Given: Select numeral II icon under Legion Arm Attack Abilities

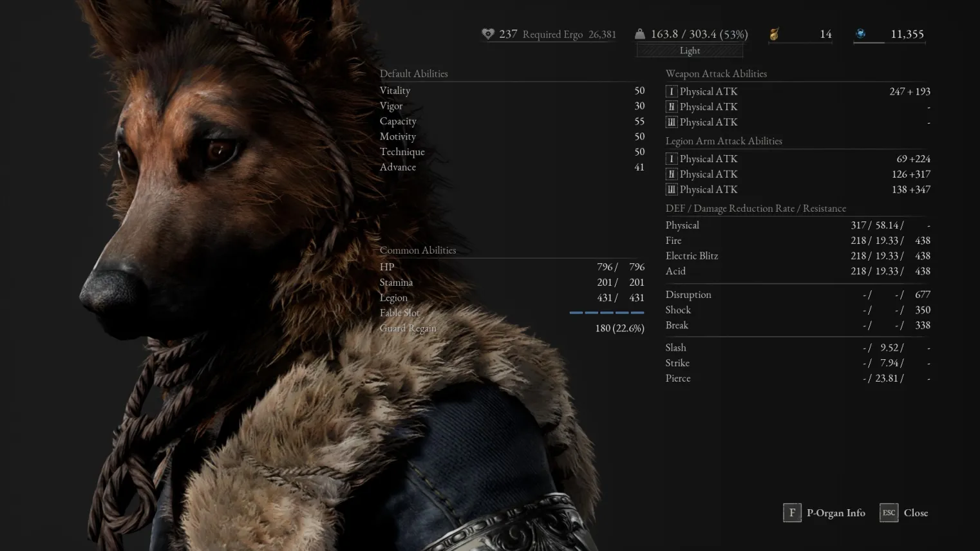Looking at the screenshot, I should click(x=672, y=174).
